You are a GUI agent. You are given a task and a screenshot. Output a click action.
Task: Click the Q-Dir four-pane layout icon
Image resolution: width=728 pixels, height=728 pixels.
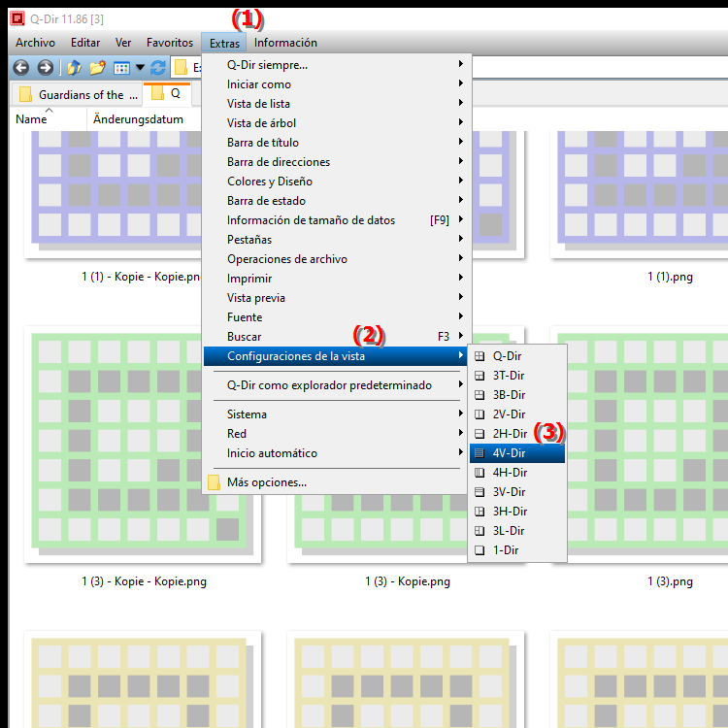coord(480,356)
